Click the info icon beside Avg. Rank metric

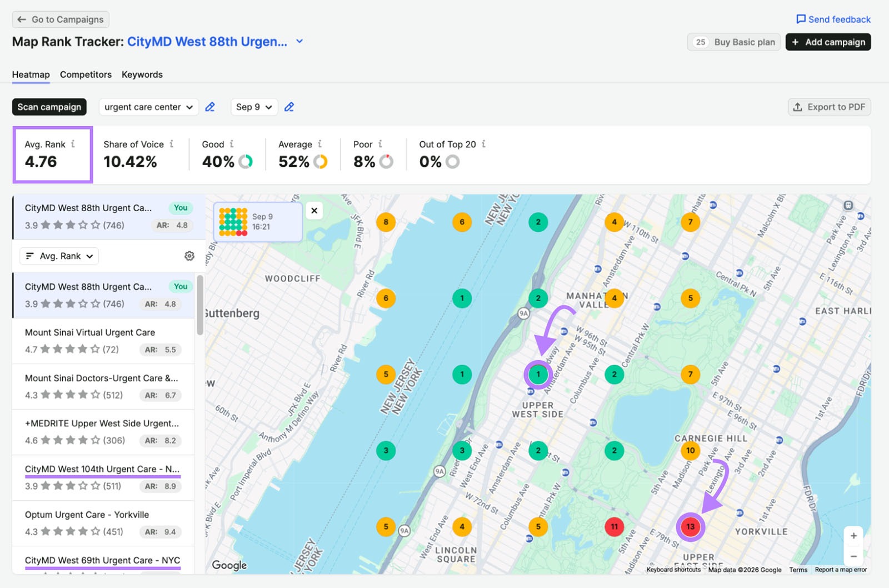tap(73, 144)
